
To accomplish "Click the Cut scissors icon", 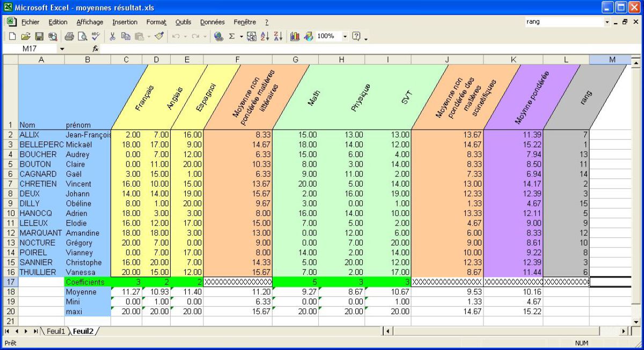I will 113,36.
